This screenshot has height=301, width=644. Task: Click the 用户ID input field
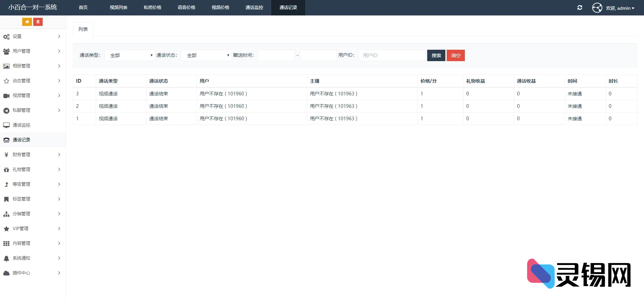[x=392, y=55]
